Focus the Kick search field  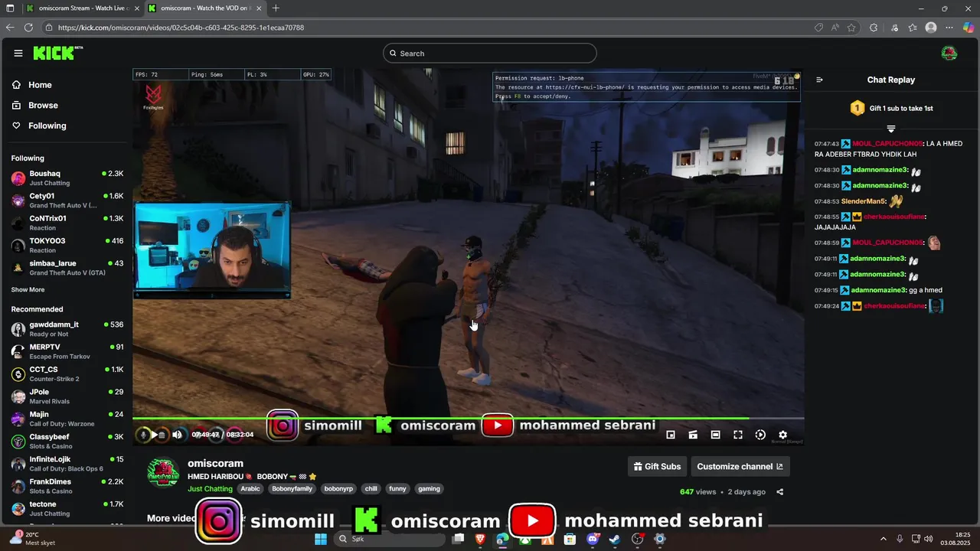(490, 54)
